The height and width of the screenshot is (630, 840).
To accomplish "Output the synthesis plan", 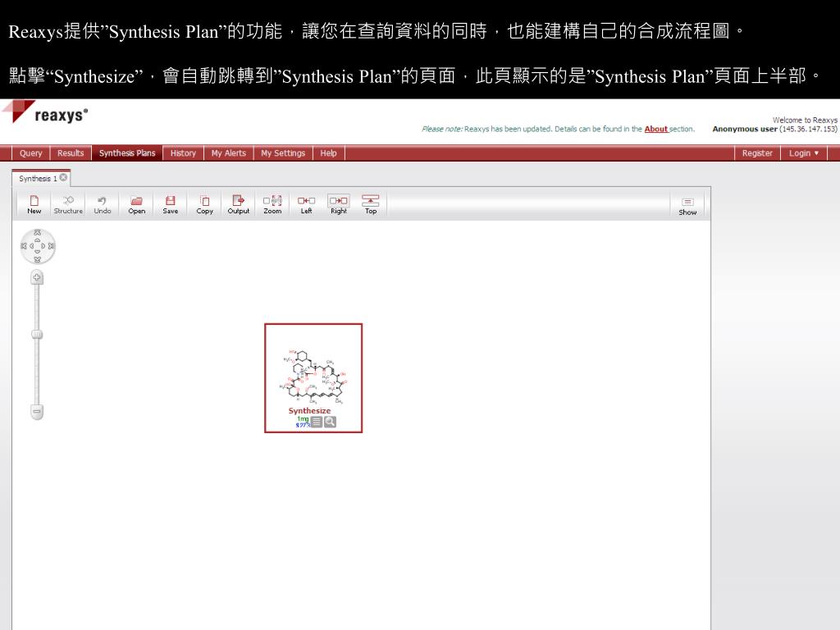I will (239, 204).
